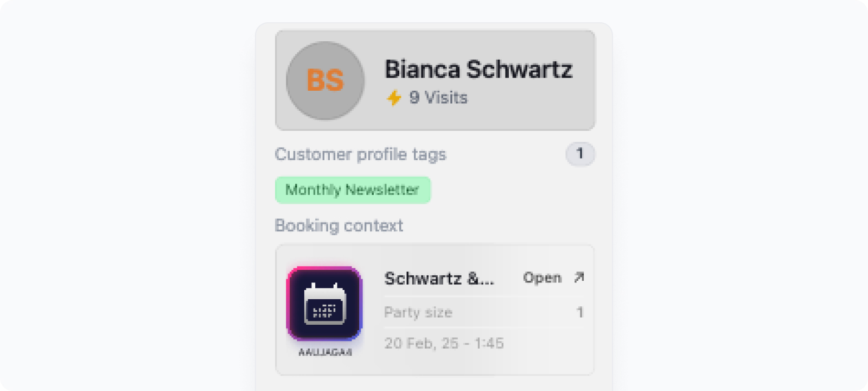Click the booking context card
The width and height of the screenshot is (868, 391).
point(435,310)
